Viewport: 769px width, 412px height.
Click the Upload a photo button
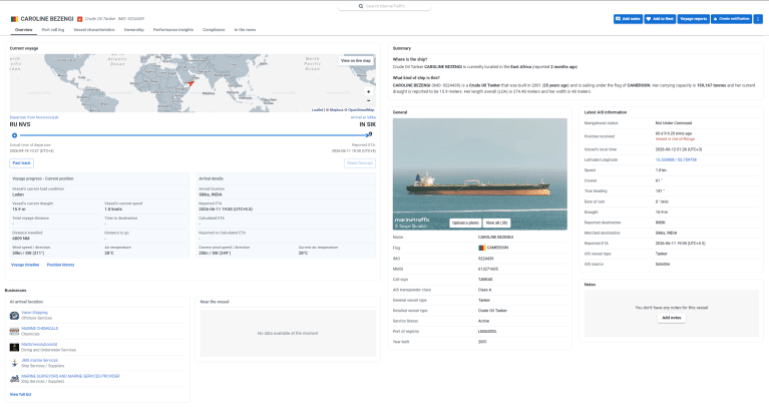pyautogui.click(x=465, y=223)
